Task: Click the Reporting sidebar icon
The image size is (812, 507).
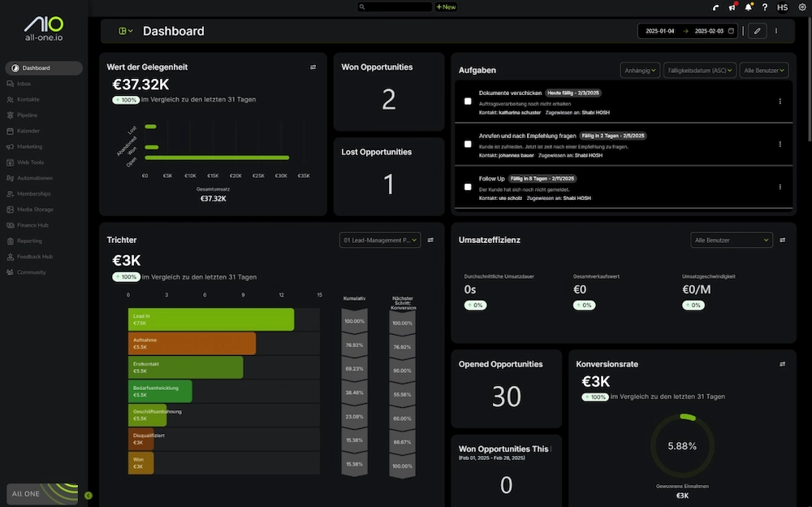Action: coord(10,241)
